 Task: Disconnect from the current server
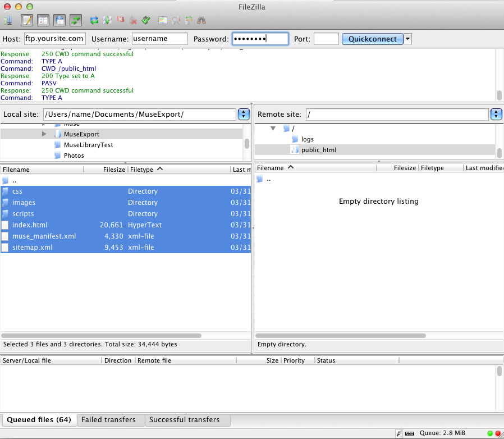coord(133,20)
